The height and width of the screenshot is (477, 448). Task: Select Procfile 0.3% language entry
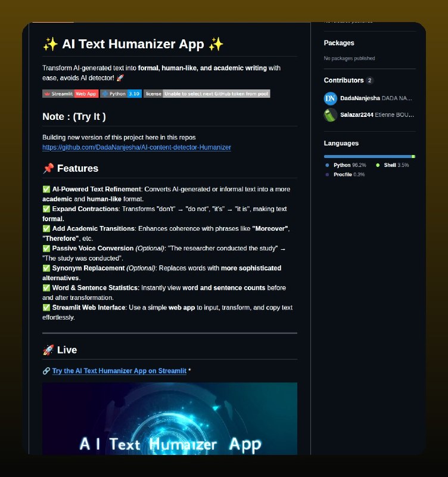click(345, 175)
